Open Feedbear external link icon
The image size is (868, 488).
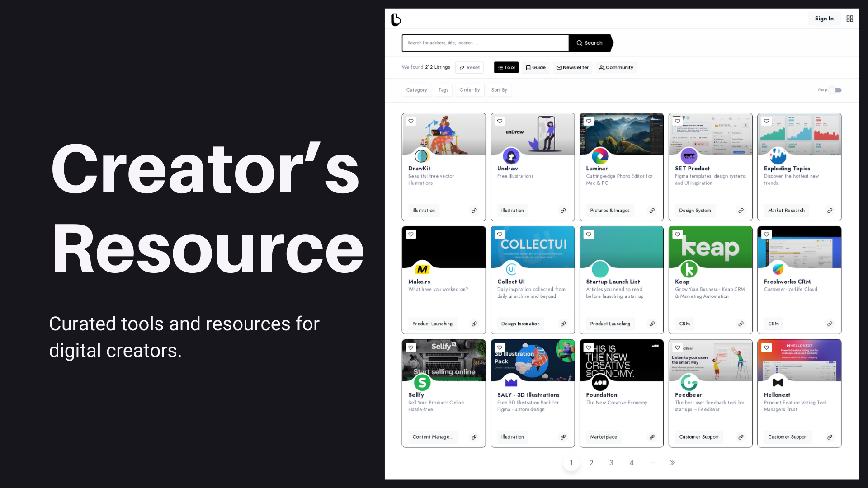click(741, 437)
